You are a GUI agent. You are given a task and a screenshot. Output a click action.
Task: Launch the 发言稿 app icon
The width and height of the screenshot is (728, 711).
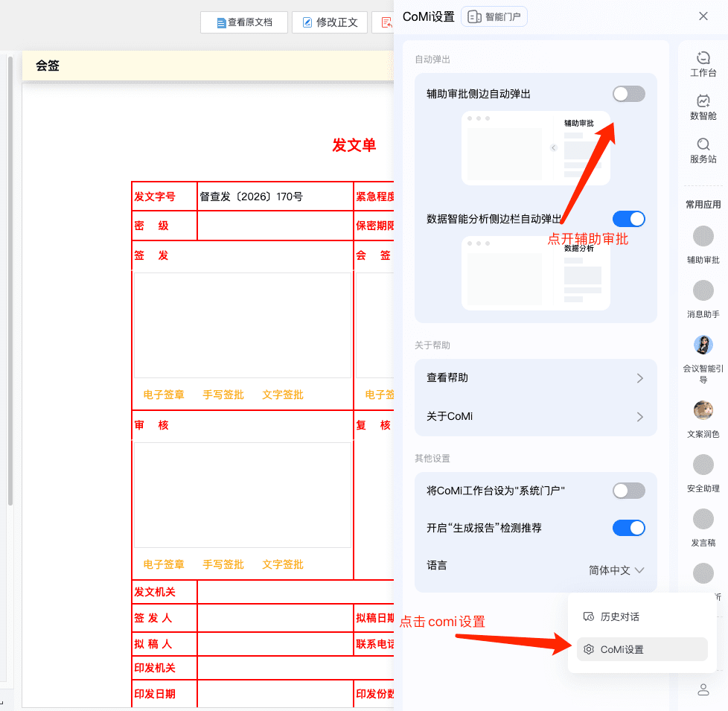pyautogui.click(x=703, y=519)
